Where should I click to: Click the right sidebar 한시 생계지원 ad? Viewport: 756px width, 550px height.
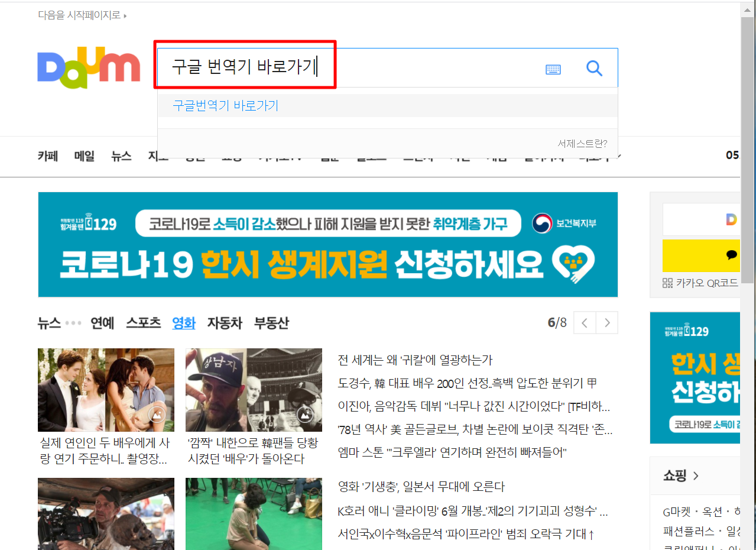pos(695,378)
